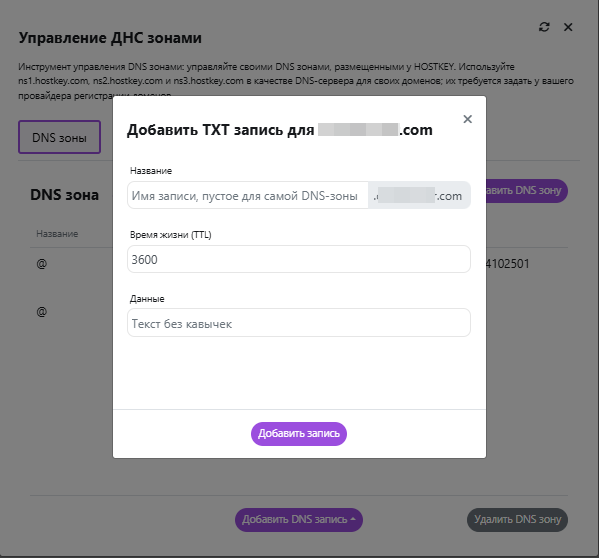Click the TTL field containing 3600
599x558 pixels.
[x=299, y=259]
